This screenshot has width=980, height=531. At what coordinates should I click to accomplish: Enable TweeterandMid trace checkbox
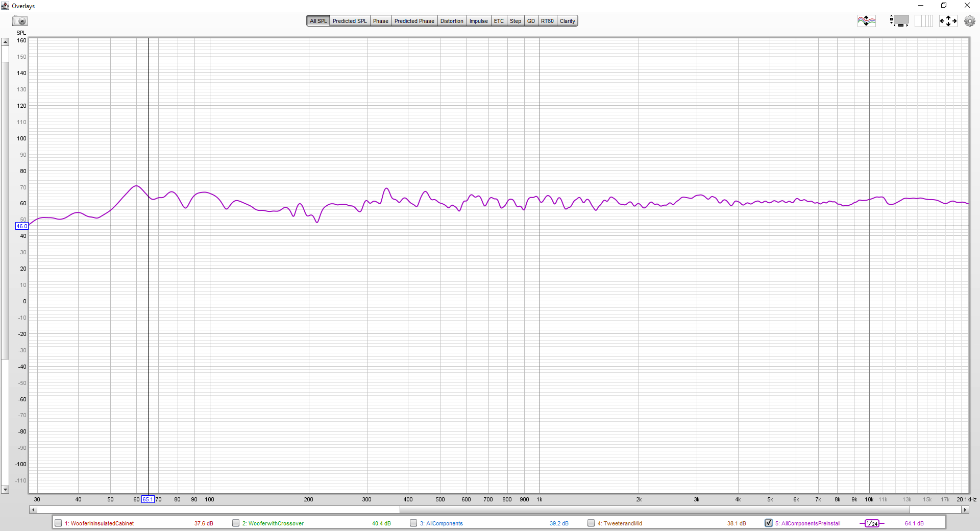coord(591,523)
